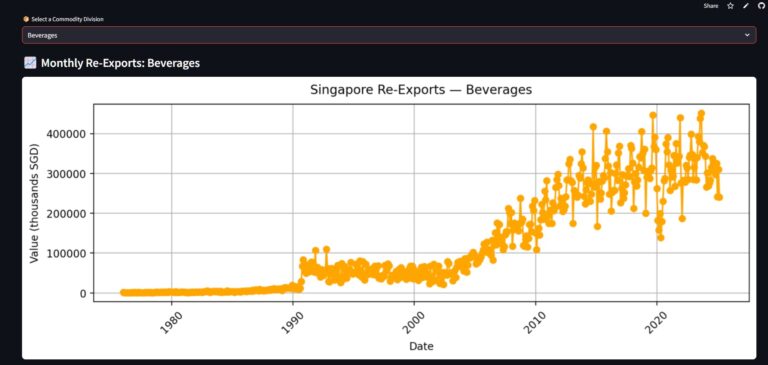Click the 300000 y-axis tick label
Viewport: 768px width, 365px height.
66,173
